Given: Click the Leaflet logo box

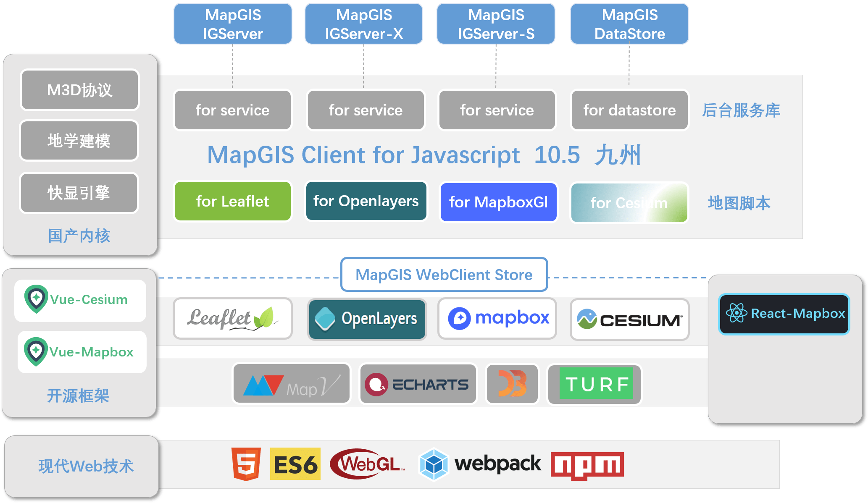Looking at the screenshot, I should tap(233, 319).
